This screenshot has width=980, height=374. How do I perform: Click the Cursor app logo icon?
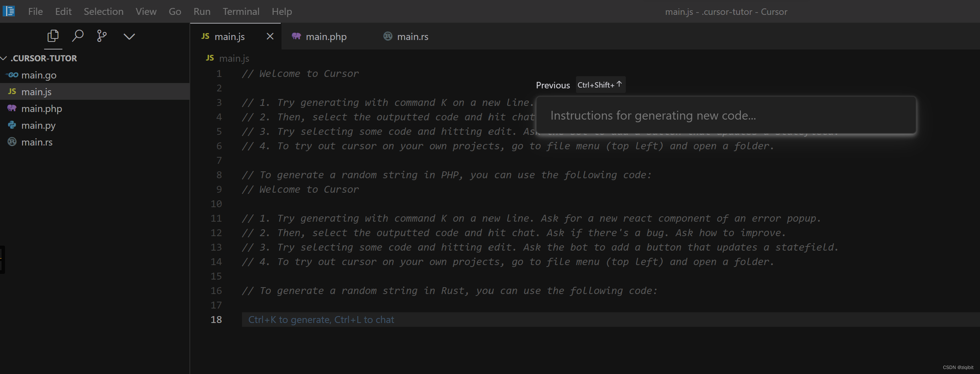click(x=9, y=11)
